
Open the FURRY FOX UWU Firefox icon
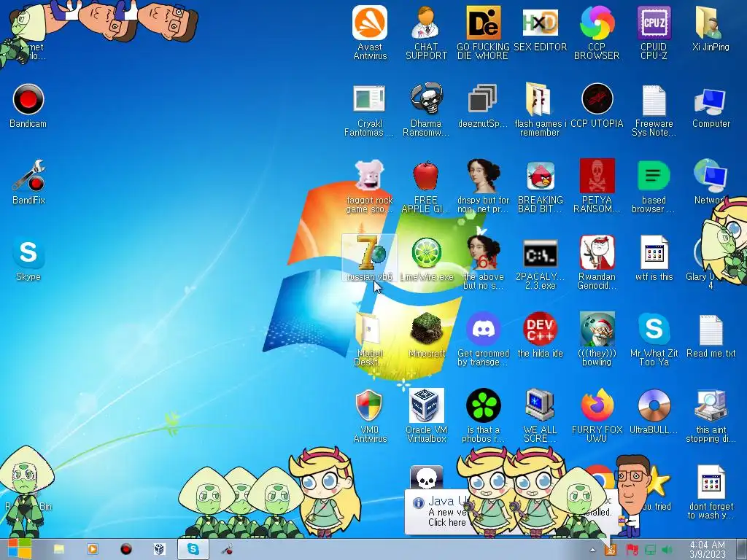(x=597, y=416)
